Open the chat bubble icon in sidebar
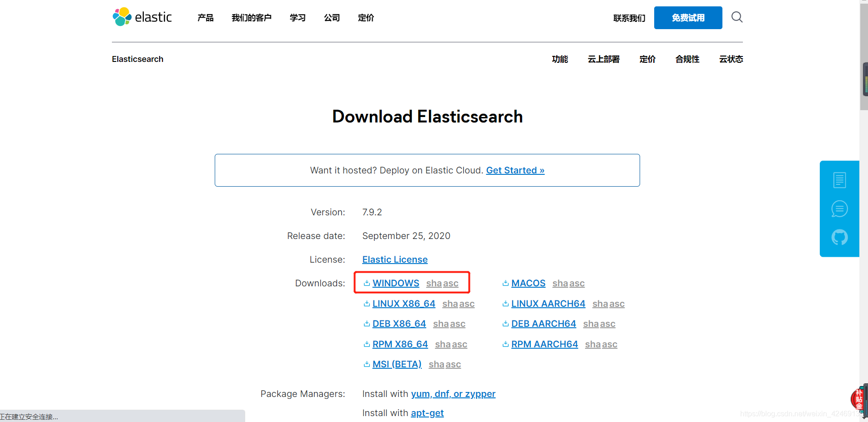The width and height of the screenshot is (868, 422). (x=839, y=209)
